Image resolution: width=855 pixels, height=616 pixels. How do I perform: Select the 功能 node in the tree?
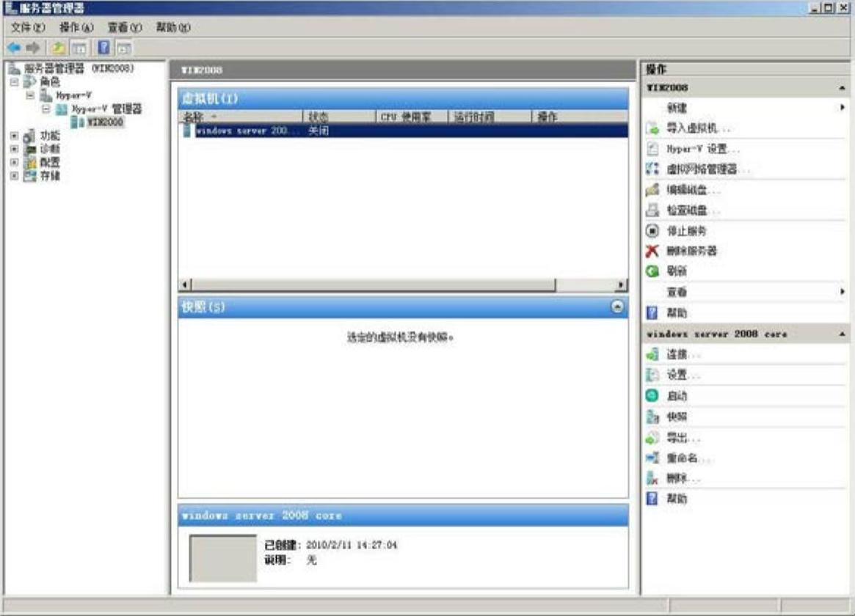click(50, 136)
